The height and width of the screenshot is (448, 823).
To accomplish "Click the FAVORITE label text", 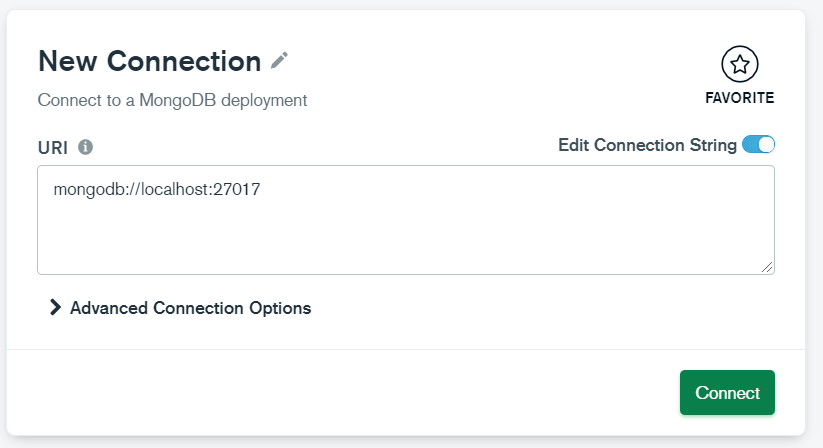I will coord(739,98).
